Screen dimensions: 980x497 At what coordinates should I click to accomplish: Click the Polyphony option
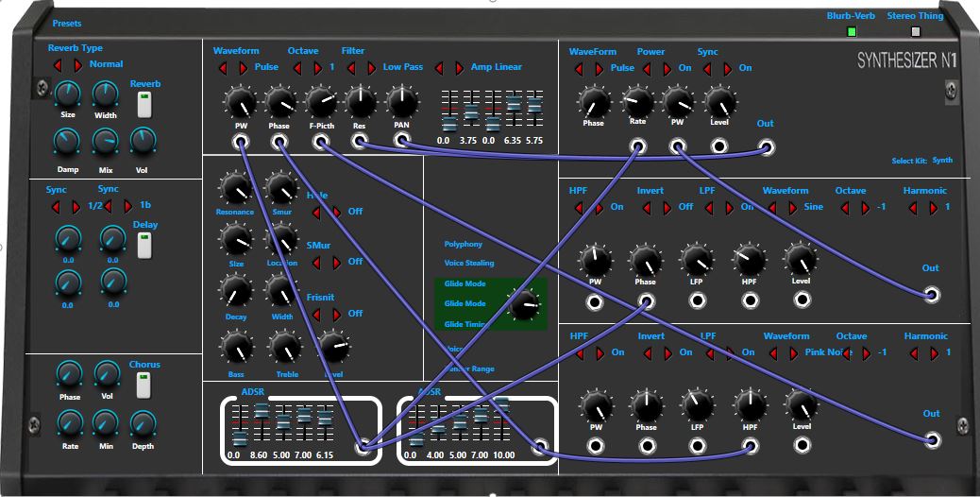(x=464, y=244)
